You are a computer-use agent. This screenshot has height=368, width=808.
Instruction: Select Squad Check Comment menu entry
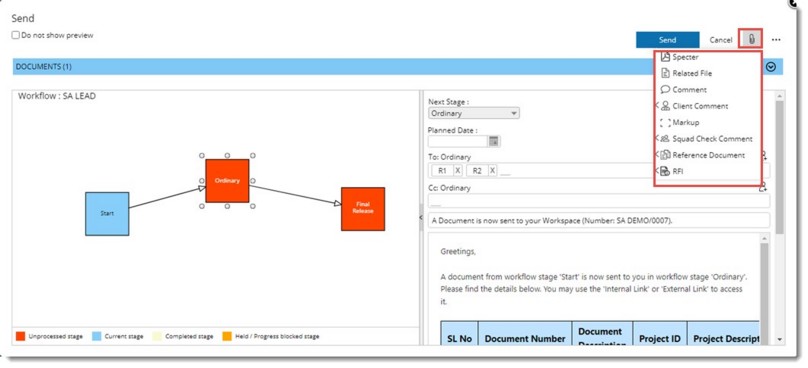pos(712,139)
